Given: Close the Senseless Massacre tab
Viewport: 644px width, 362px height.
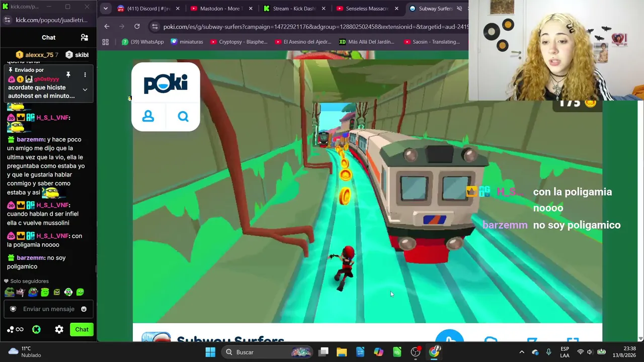Looking at the screenshot, I should tap(396, 9).
